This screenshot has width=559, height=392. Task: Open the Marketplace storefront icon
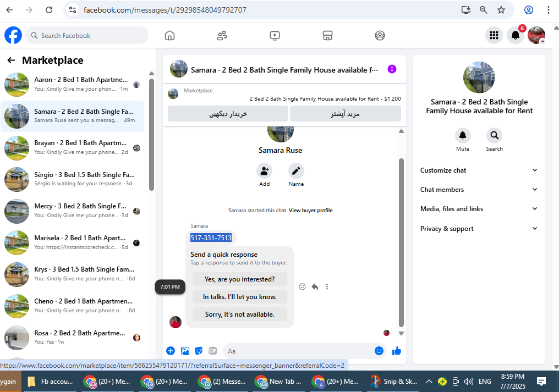click(327, 35)
